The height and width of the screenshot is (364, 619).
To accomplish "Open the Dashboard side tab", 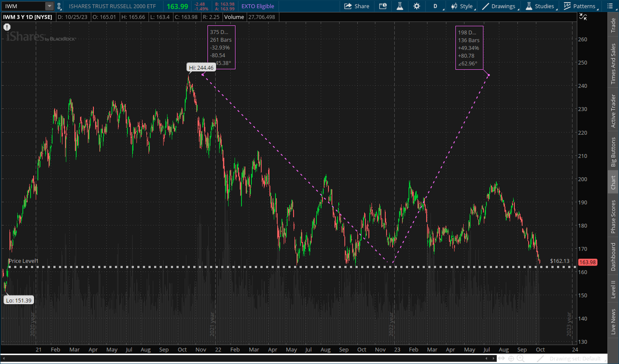I will click(x=613, y=257).
